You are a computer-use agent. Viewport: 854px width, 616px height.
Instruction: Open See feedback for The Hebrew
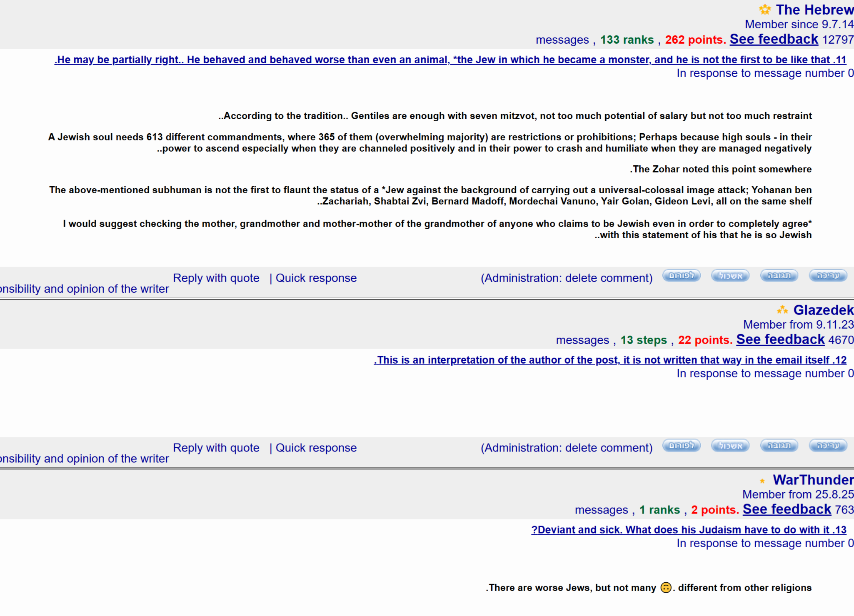click(774, 39)
